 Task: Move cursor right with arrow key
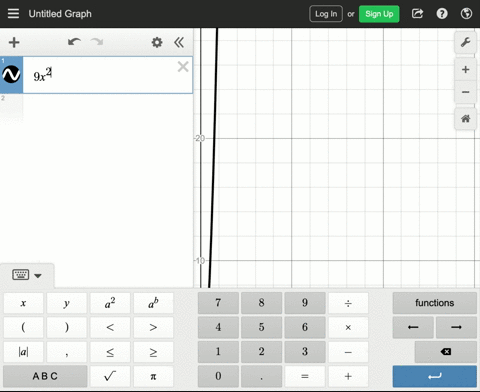456,327
